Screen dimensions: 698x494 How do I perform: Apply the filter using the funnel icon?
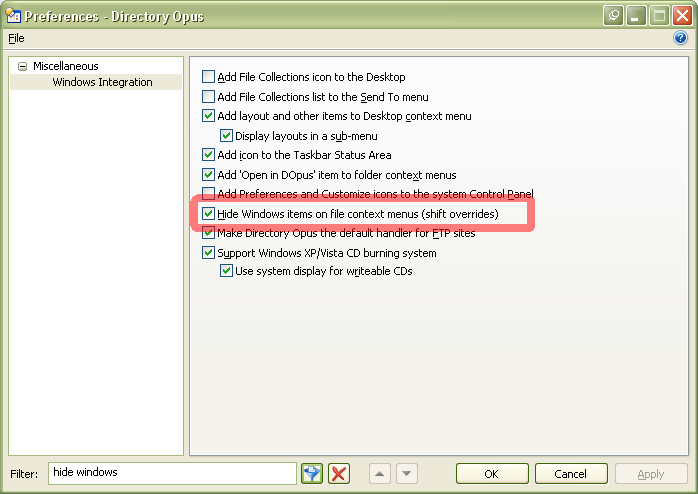[x=312, y=473]
